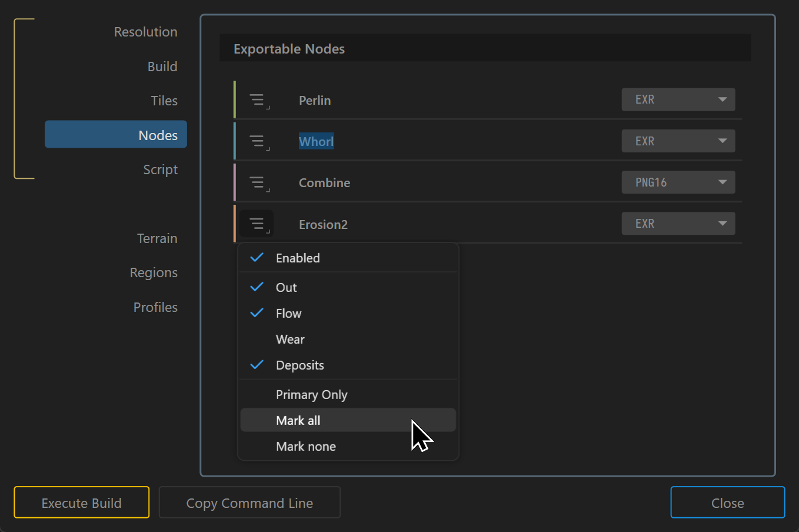
Task: Uncheck the Deposits output
Action: pos(299,365)
